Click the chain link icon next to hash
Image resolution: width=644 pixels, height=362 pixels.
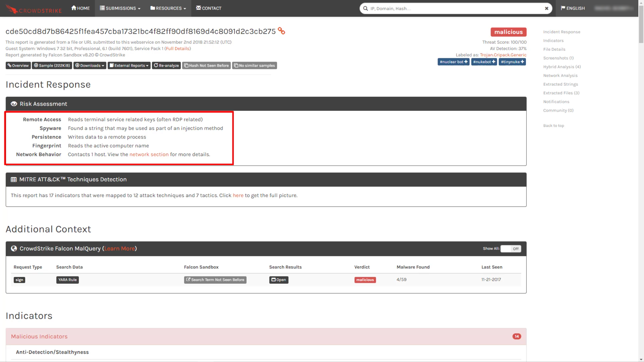click(x=281, y=31)
